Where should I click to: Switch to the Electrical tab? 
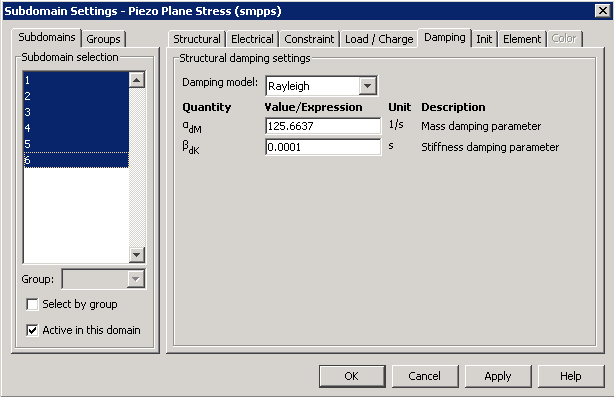click(252, 39)
